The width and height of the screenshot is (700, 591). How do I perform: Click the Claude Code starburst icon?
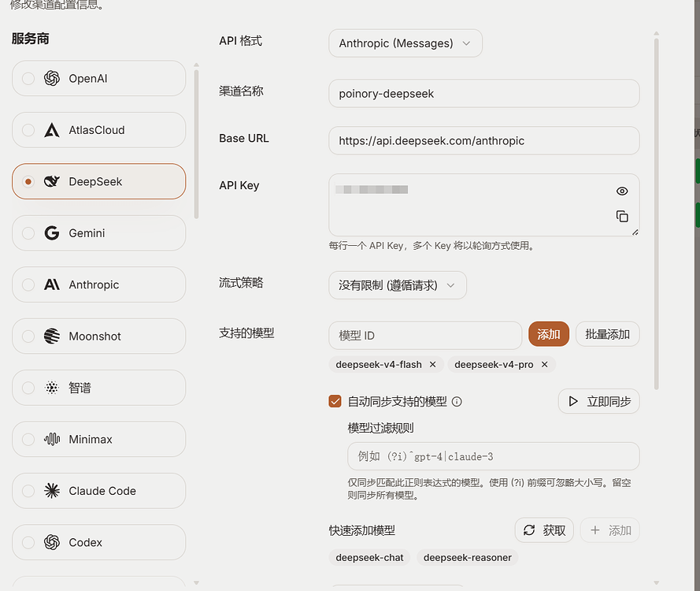tap(52, 491)
